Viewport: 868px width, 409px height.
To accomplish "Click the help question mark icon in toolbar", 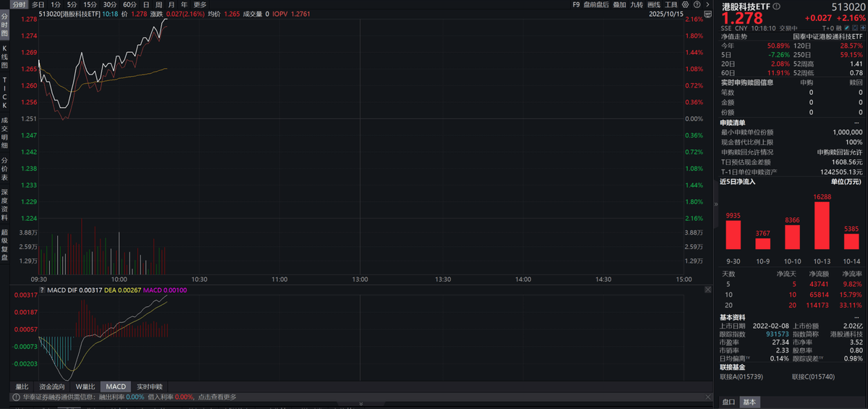I will click(697, 4).
